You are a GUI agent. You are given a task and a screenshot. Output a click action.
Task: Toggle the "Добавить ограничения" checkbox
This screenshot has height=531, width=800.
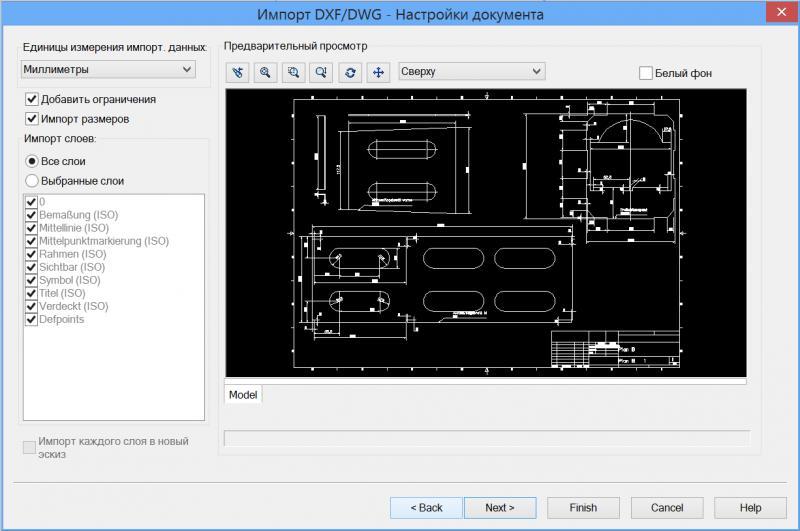click(x=32, y=99)
